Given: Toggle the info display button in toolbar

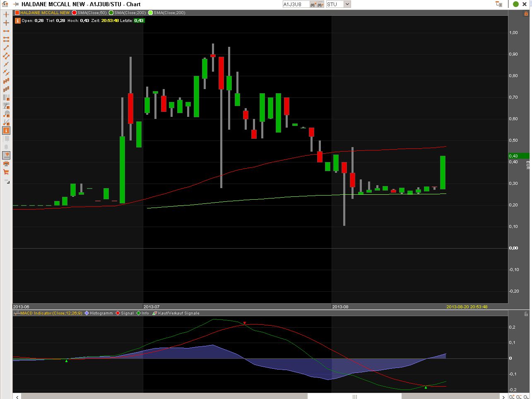Looking at the screenshot, I should (x=6, y=131).
